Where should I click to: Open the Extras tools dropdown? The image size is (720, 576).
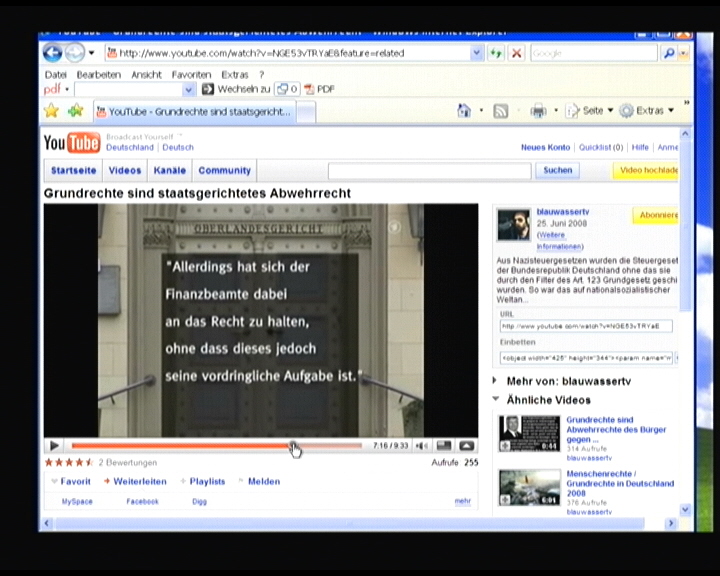click(647, 111)
